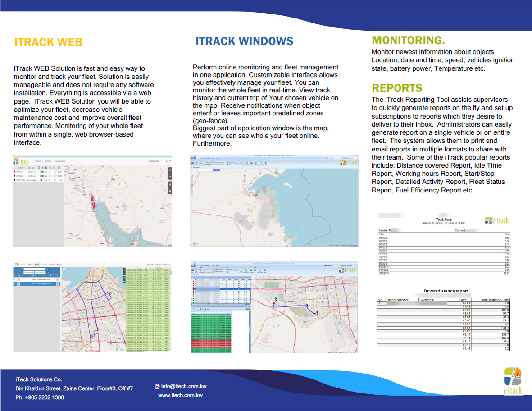Open the Driven distance report table image
The height and width of the screenshot is (411, 532).
(443, 324)
